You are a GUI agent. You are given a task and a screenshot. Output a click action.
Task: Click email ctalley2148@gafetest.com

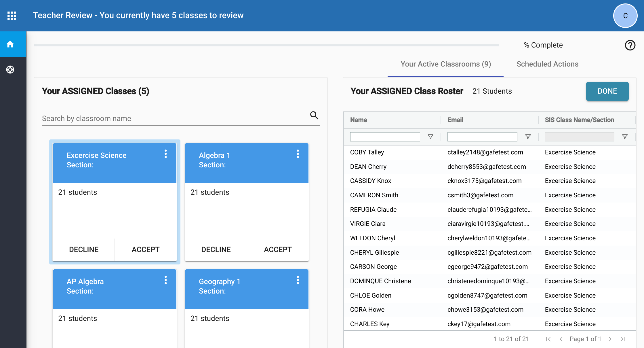[485, 152]
